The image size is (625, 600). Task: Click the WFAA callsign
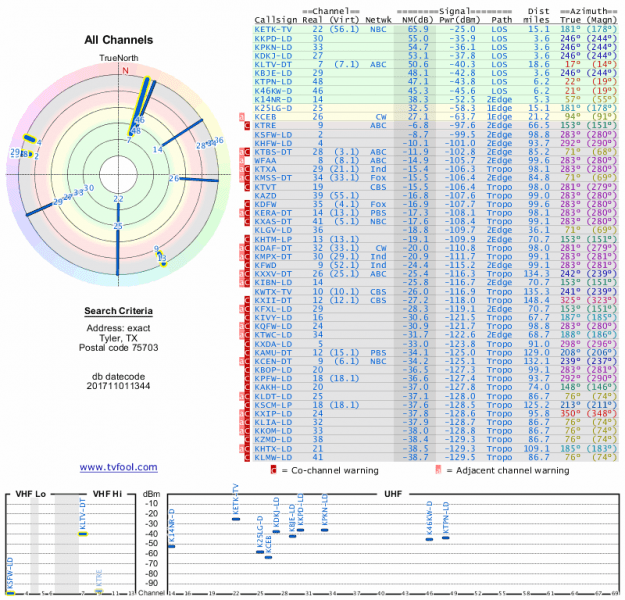(265, 161)
